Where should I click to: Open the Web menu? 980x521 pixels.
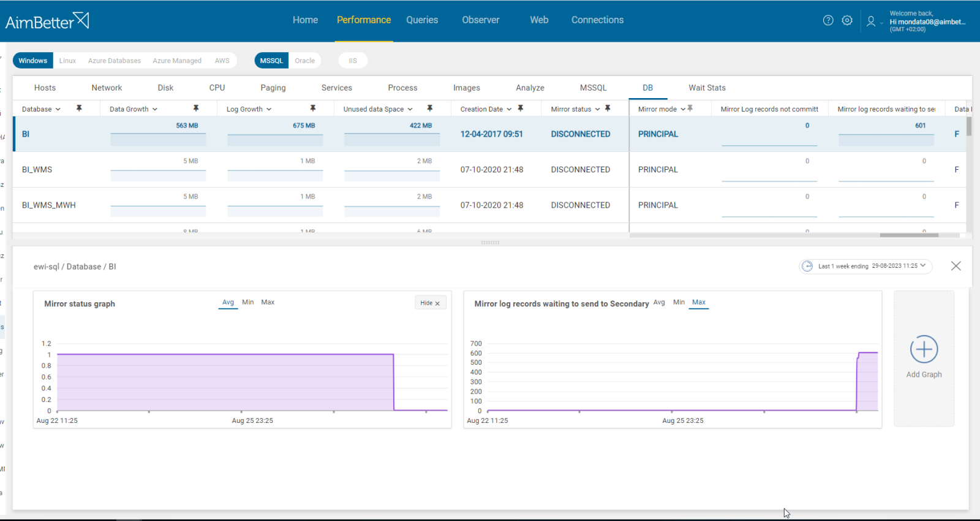[x=539, y=20]
